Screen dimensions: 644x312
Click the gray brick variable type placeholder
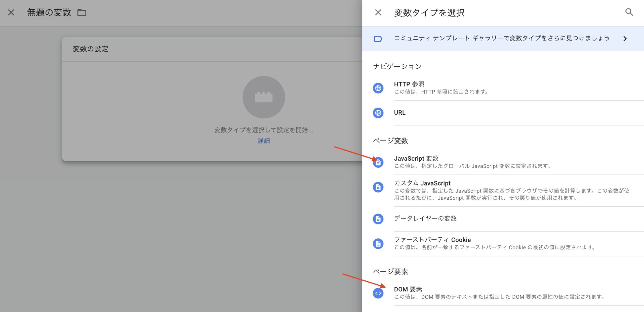pyautogui.click(x=264, y=97)
